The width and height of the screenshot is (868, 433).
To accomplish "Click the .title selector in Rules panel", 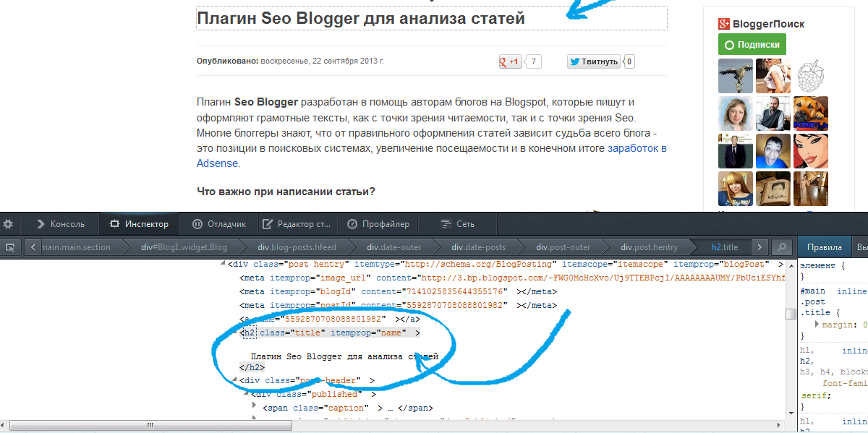I will [x=815, y=312].
